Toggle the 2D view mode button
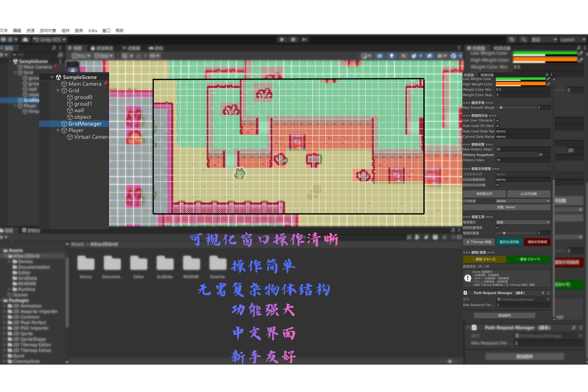 379,56
